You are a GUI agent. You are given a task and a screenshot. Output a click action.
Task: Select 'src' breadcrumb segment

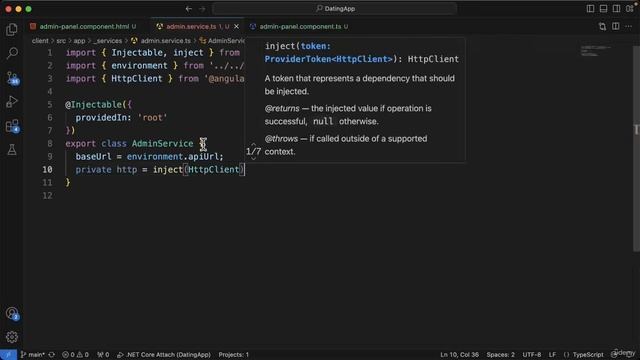click(61, 41)
